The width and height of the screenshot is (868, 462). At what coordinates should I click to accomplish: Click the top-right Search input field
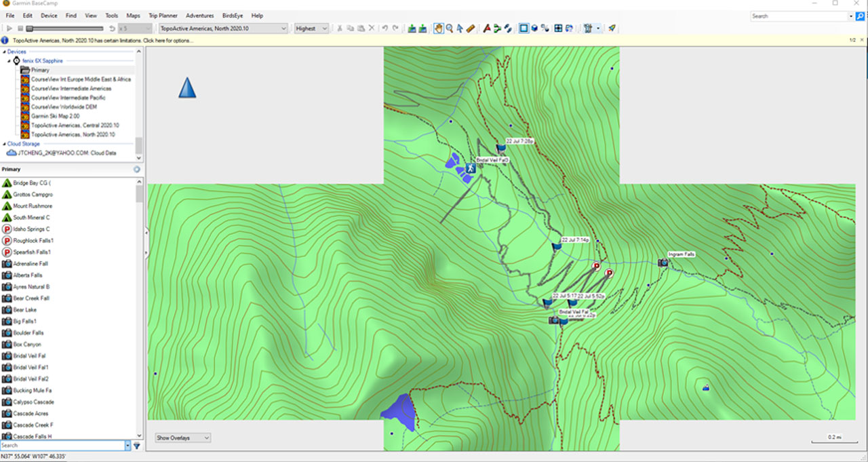click(x=799, y=16)
